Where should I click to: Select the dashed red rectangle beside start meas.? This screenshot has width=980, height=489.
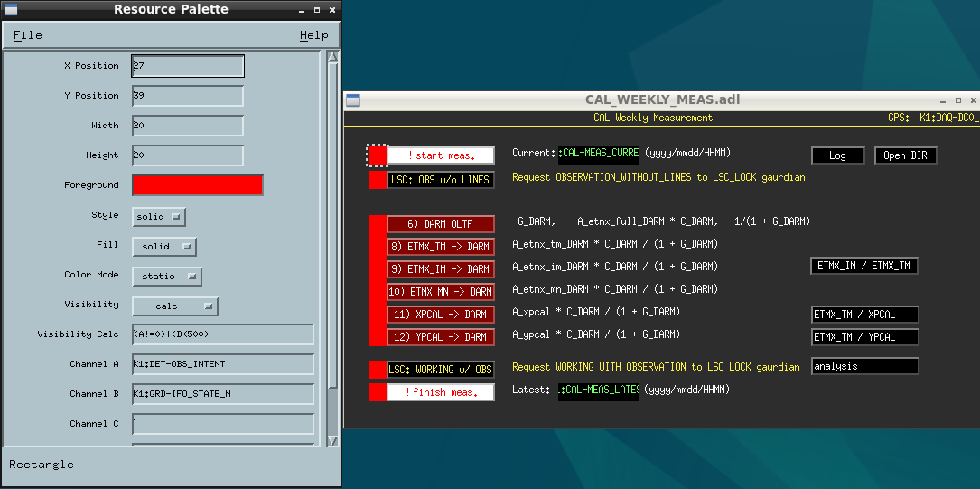[377, 155]
